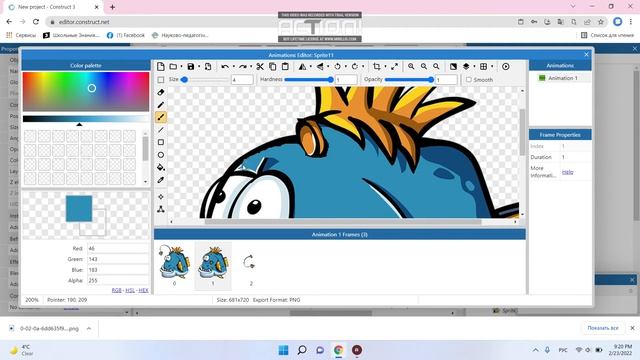Select the Pencil tool
Image resolution: width=640 pixels, height=360 pixels.
161,105
